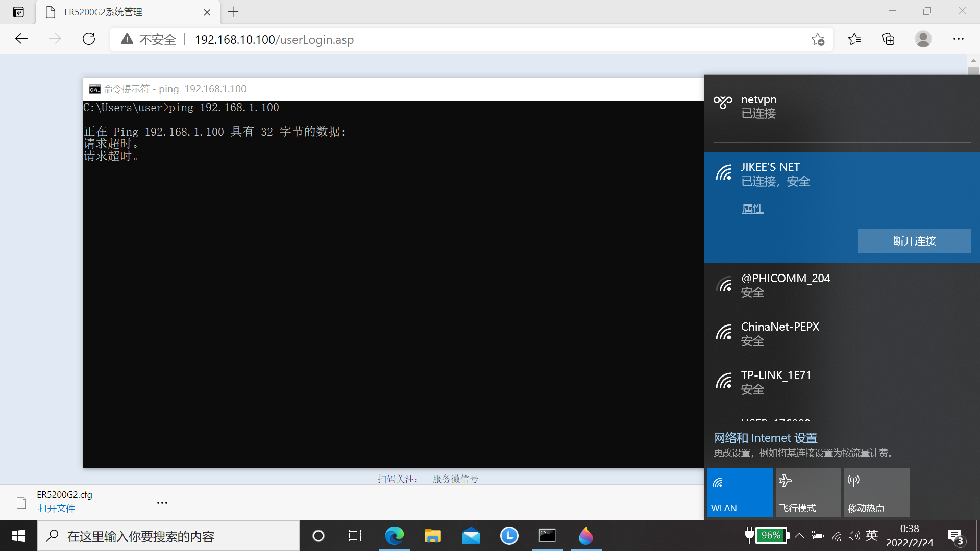Open the browser profile avatar
The width and height of the screenshot is (980, 551).
[x=923, y=39]
